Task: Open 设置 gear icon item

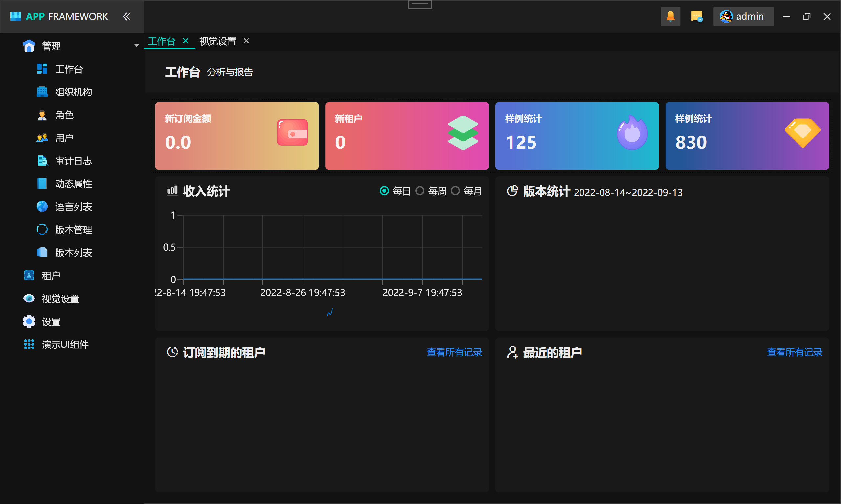Action: point(29,321)
